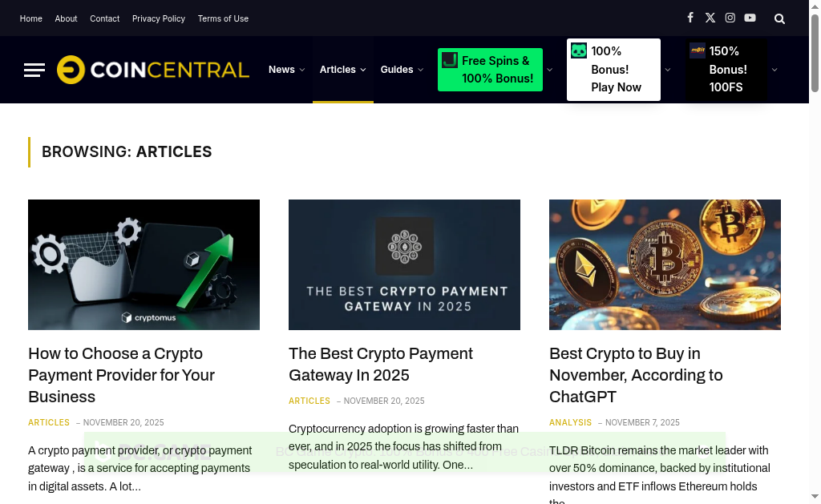Go to the About page

66,18
